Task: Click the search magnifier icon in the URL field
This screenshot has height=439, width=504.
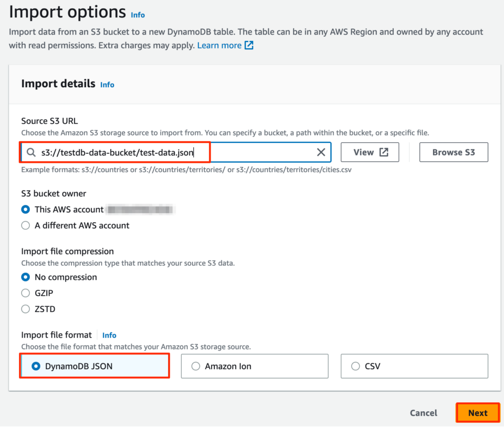Action: pyautogui.click(x=31, y=152)
